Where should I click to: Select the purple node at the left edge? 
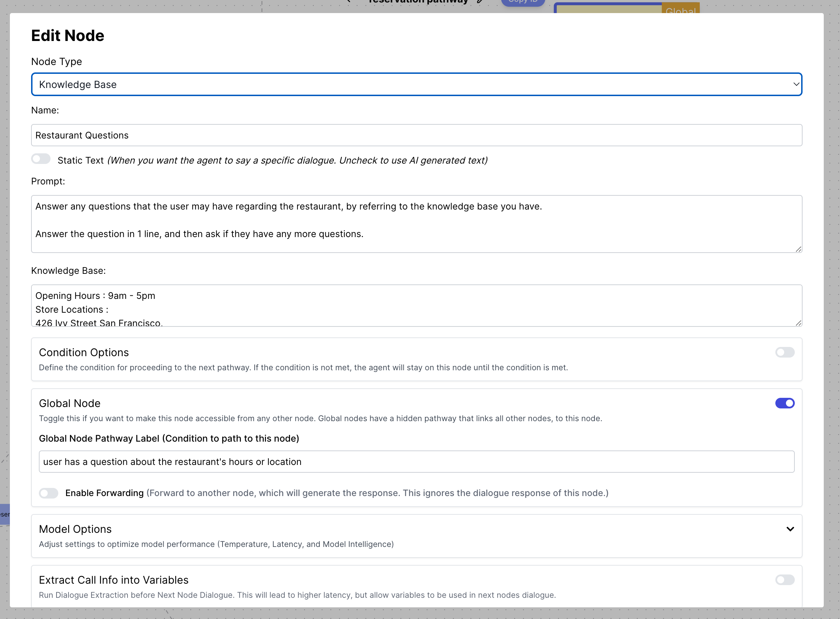tap(5, 514)
